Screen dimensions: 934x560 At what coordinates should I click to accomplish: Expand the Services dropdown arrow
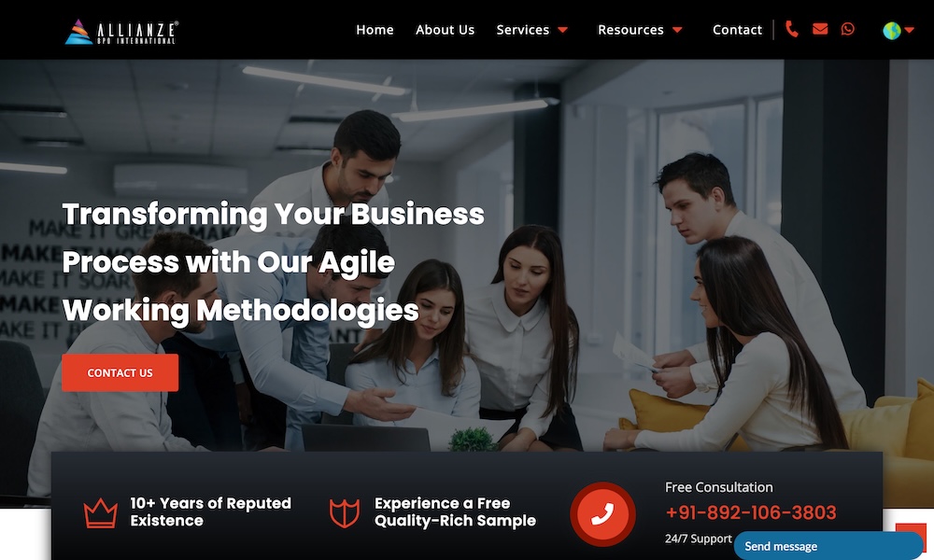click(563, 30)
